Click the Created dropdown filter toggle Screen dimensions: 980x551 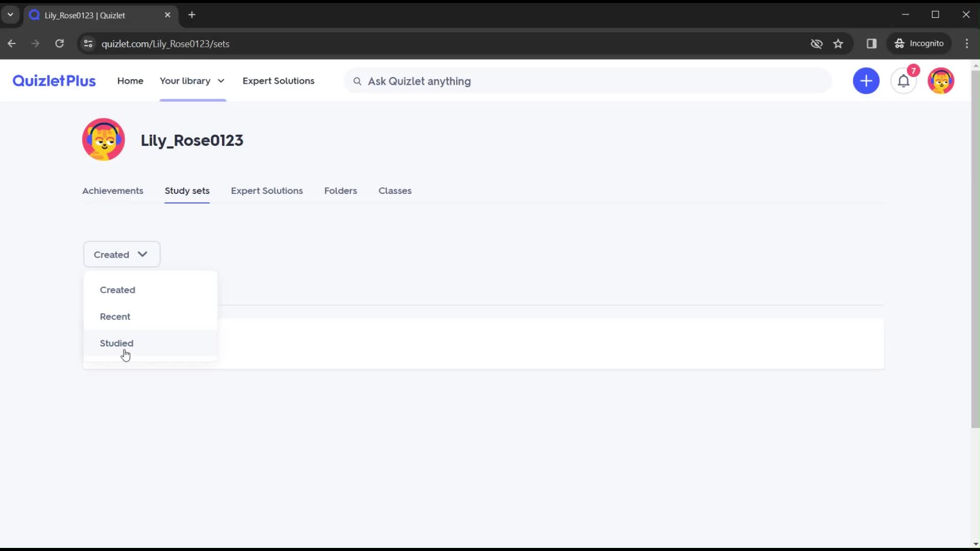(122, 254)
